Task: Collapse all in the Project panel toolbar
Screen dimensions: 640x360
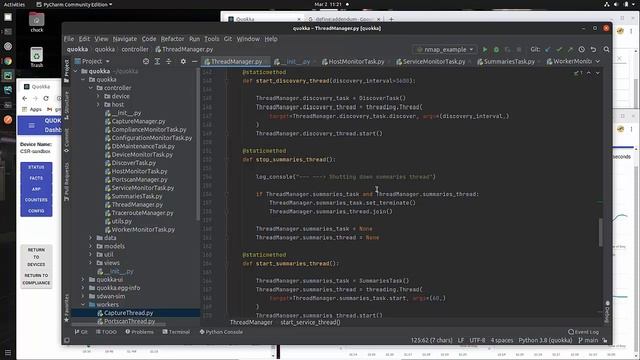Action: (169, 61)
